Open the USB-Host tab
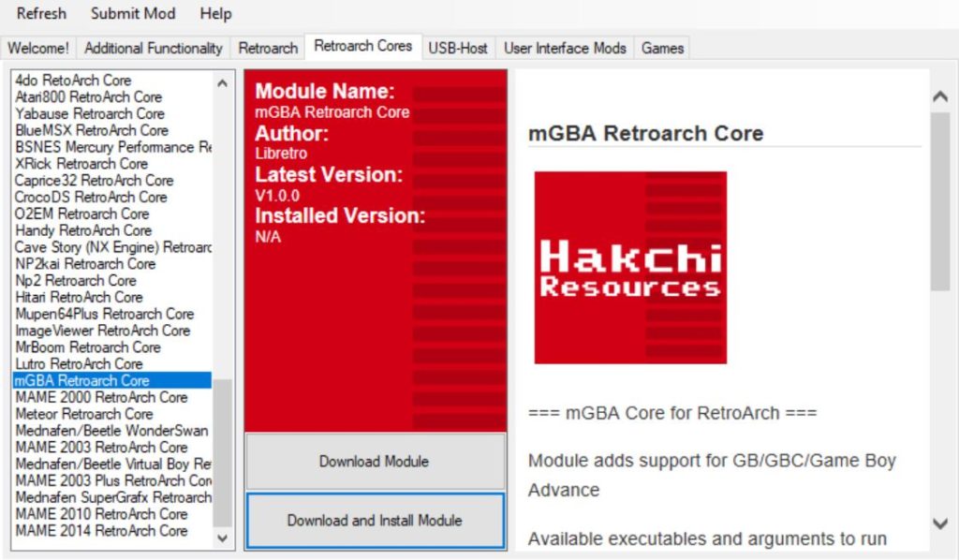 [458, 48]
